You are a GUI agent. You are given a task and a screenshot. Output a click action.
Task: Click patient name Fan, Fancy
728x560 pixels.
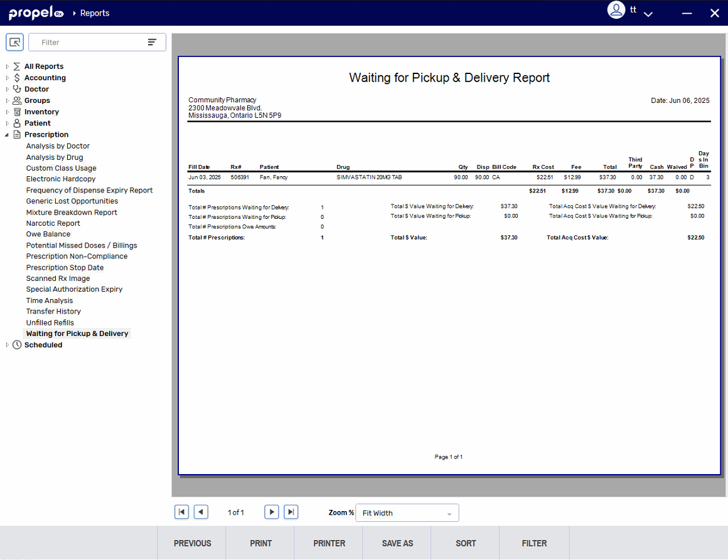pyautogui.click(x=274, y=177)
